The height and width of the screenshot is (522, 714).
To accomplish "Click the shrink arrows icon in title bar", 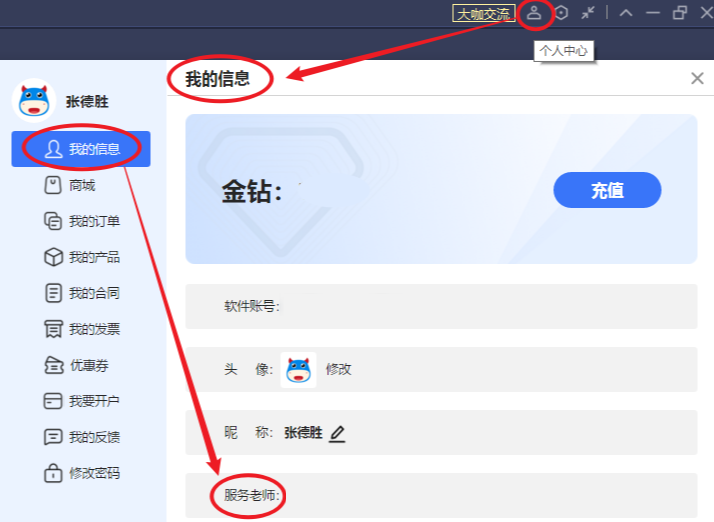I will (588, 13).
